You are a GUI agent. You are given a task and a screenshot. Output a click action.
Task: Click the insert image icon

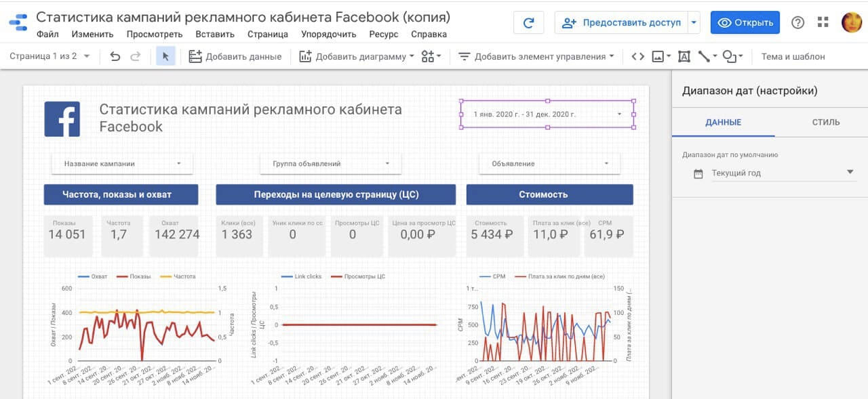click(x=661, y=56)
